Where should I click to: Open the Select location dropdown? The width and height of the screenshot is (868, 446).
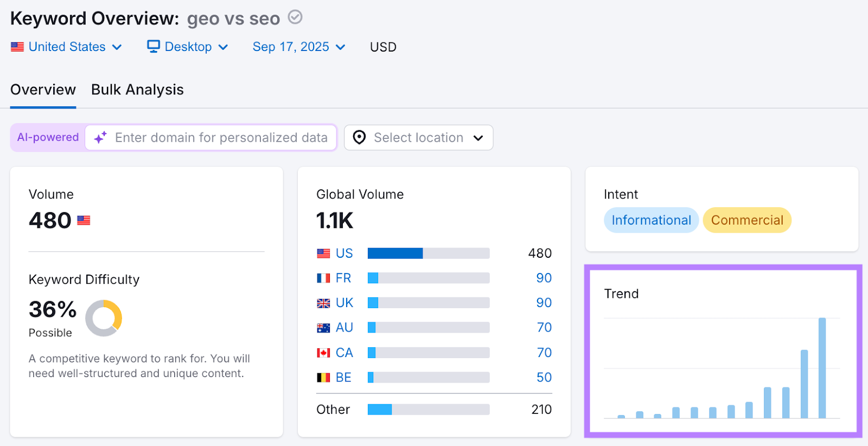[418, 138]
